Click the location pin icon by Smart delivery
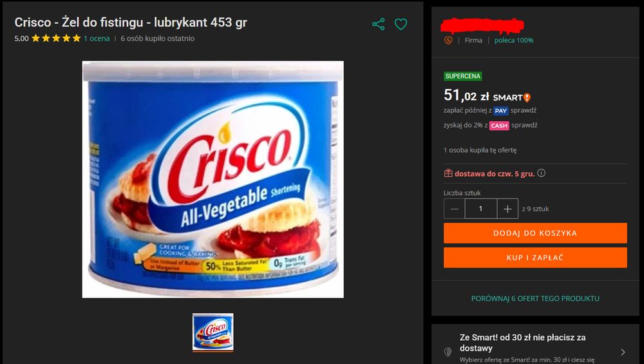The width and height of the screenshot is (644, 364). (448, 352)
